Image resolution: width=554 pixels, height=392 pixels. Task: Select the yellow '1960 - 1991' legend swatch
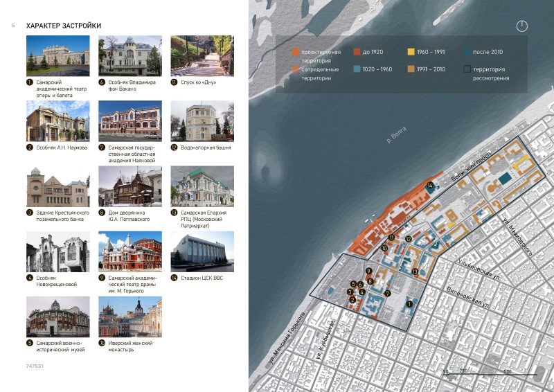(x=411, y=52)
